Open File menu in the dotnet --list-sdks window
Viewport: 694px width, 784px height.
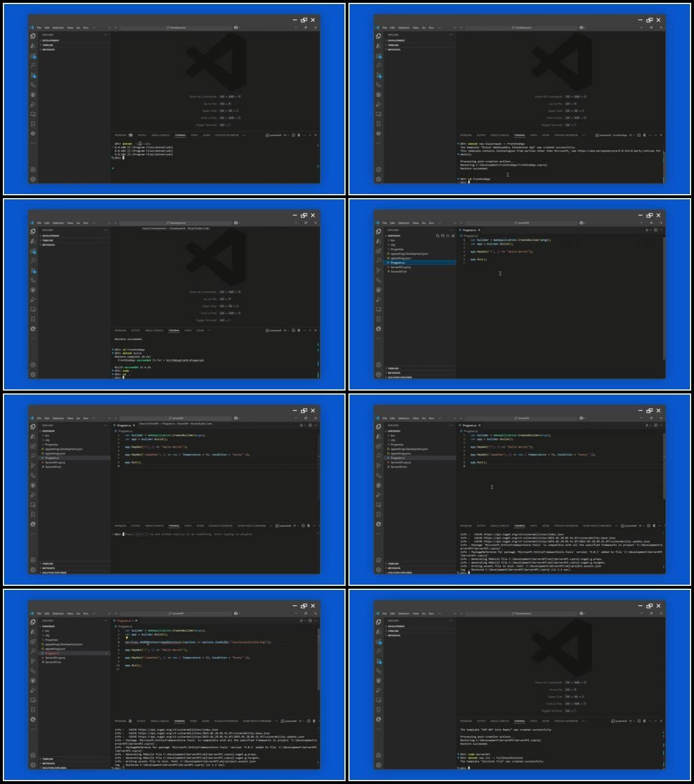coord(39,27)
